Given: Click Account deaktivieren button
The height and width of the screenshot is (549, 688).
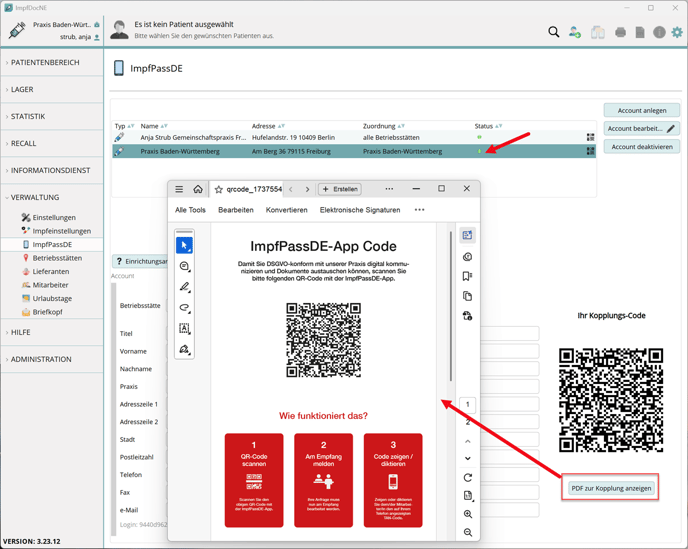Looking at the screenshot, I should [641, 147].
